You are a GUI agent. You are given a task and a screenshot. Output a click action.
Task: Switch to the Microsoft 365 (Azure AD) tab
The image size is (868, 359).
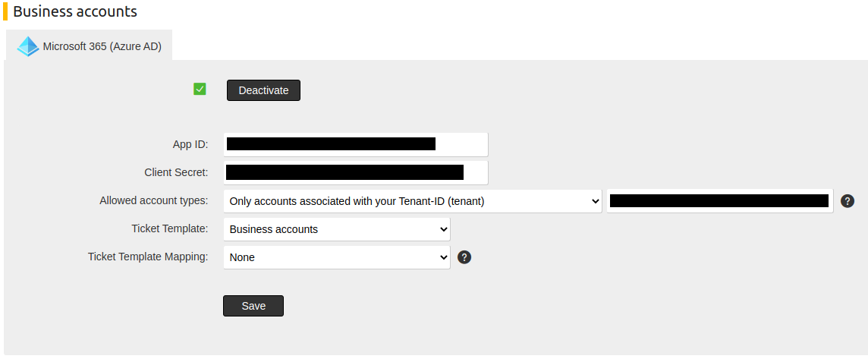tap(89, 46)
